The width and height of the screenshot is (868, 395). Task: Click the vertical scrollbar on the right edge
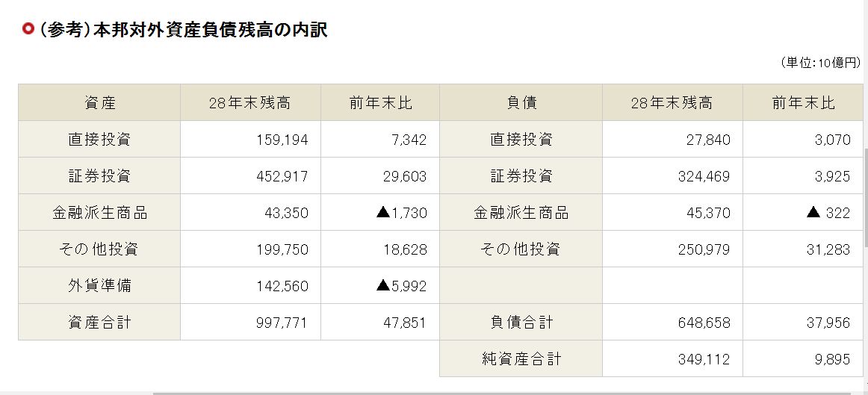tap(864, 194)
